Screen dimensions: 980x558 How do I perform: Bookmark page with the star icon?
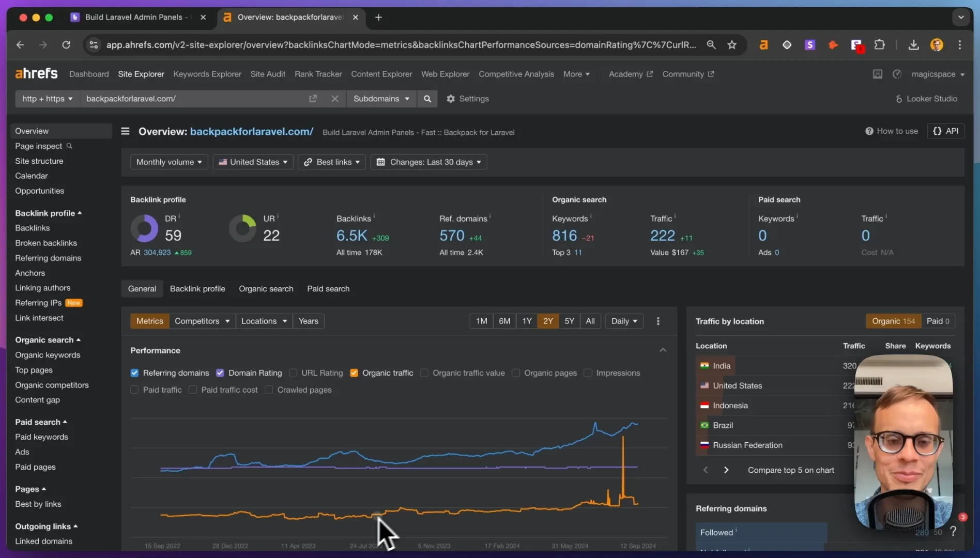point(732,45)
